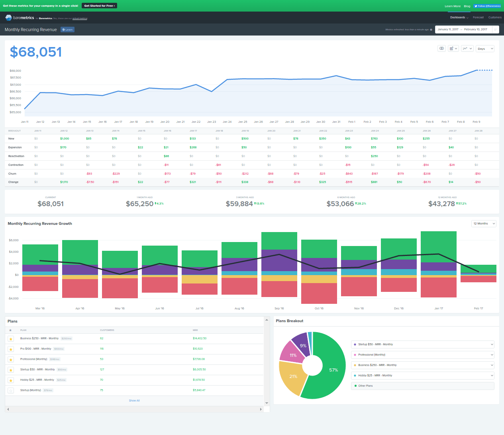This screenshot has width=504, height=435.
Task: Click the info icon beside Metrics refreshed
Action: 431,30
